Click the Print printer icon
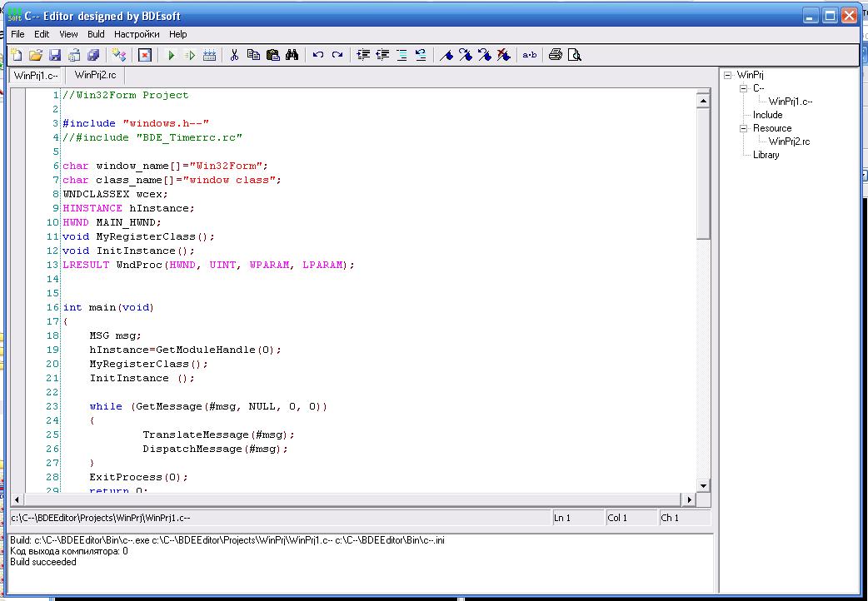The height and width of the screenshot is (601, 868). point(556,55)
